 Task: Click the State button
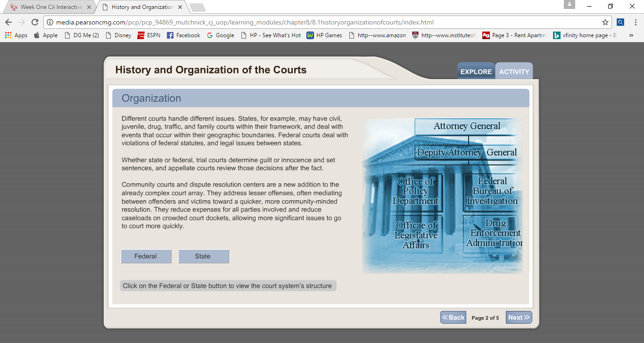[203, 256]
